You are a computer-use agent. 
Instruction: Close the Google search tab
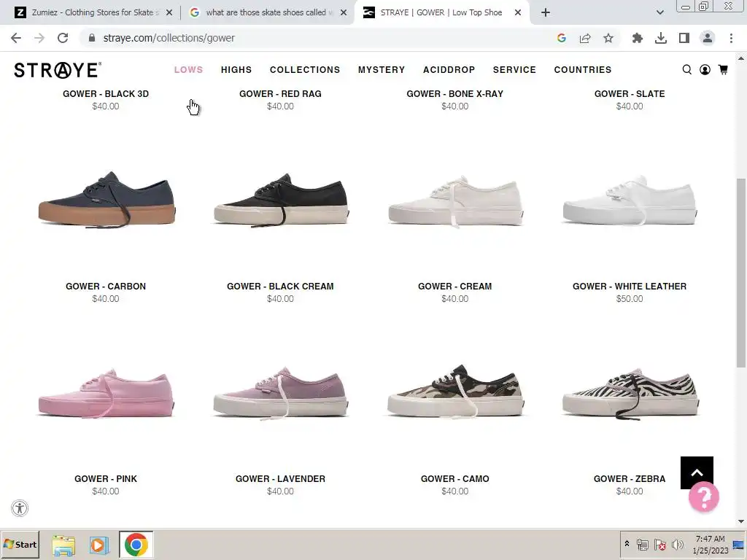click(x=344, y=13)
